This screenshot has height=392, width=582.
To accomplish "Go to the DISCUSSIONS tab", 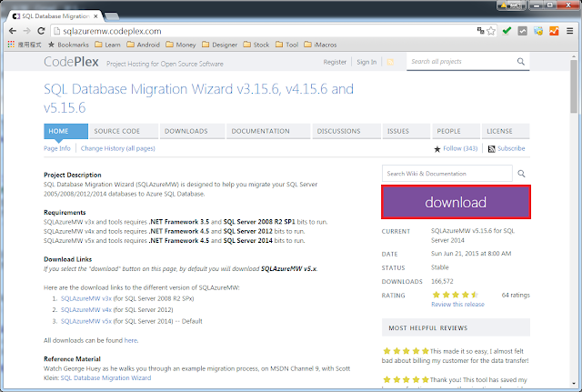I will pyautogui.click(x=346, y=131).
